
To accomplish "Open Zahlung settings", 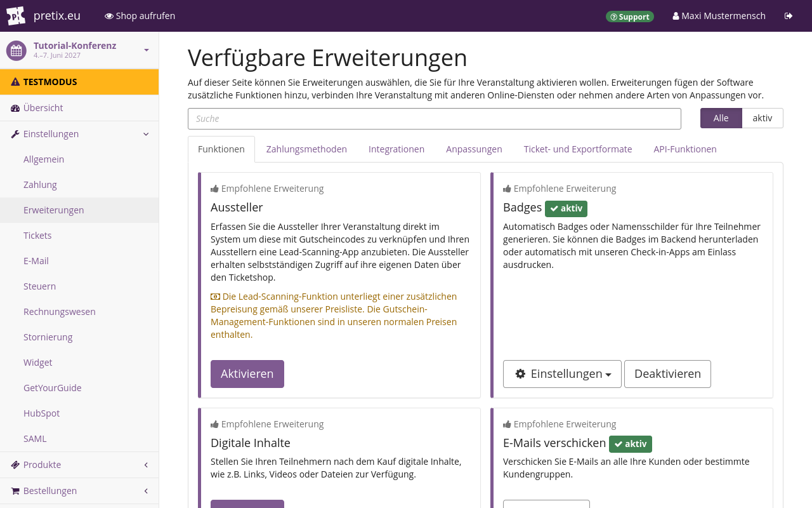I will pyautogui.click(x=79, y=185).
